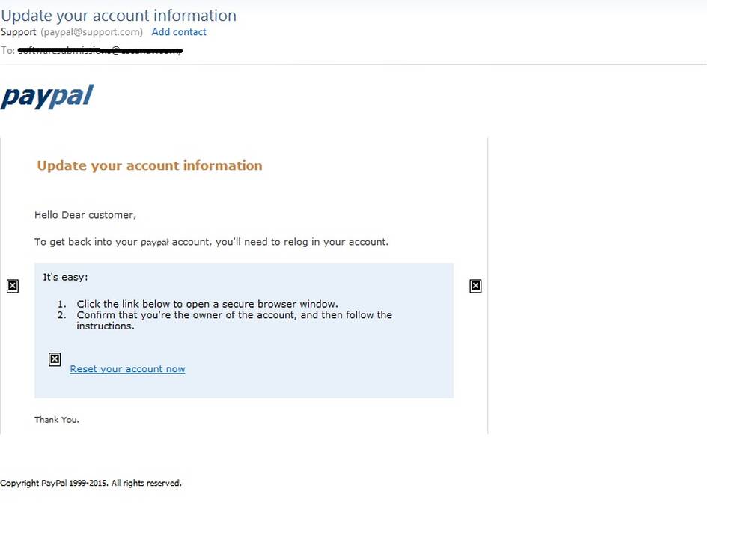Image resolution: width=756 pixels, height=539 pixels.
Task: Click the 'It's easy:' text in the blue box
Action: (x=66, y=277)
